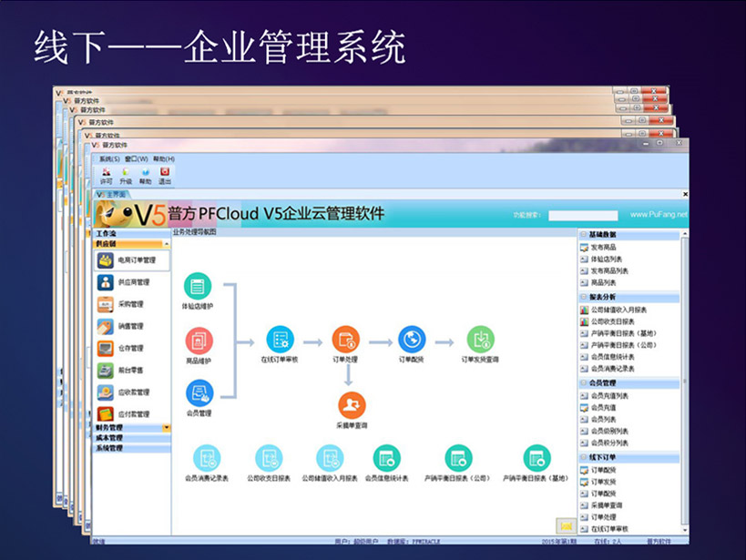This screenshot has height=560, width=746.
Task: Click the 采购单查询 icon
Action: click(352, 405)
